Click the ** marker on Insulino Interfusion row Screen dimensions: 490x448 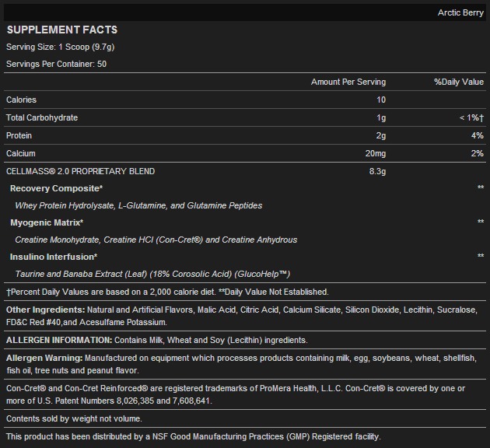pyautogui.click(x=481, y=256)
